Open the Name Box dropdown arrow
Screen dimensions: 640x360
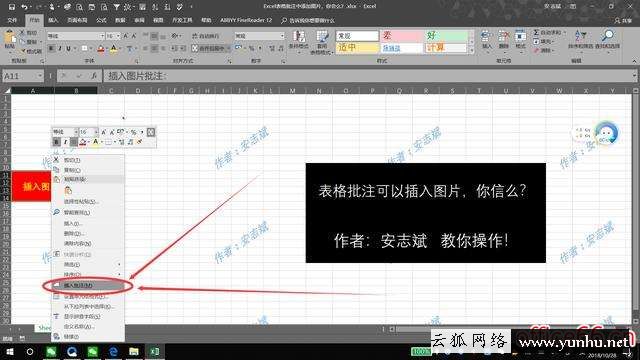tap(40, 76)
